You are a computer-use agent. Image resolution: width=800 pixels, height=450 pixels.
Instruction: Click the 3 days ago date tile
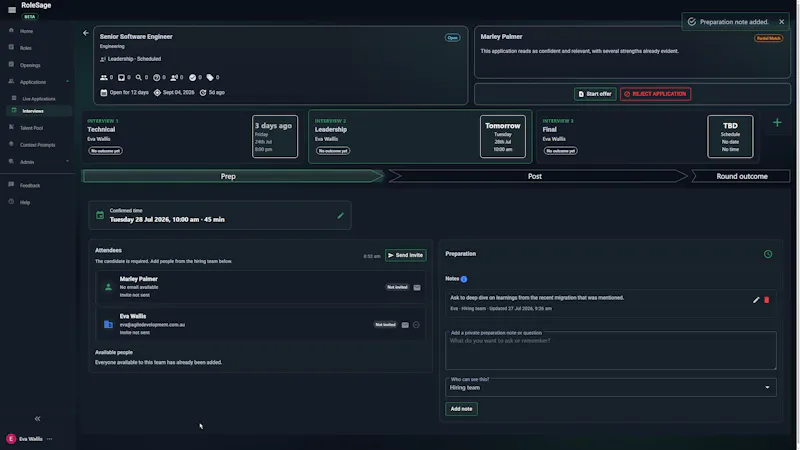click(274, 136)
